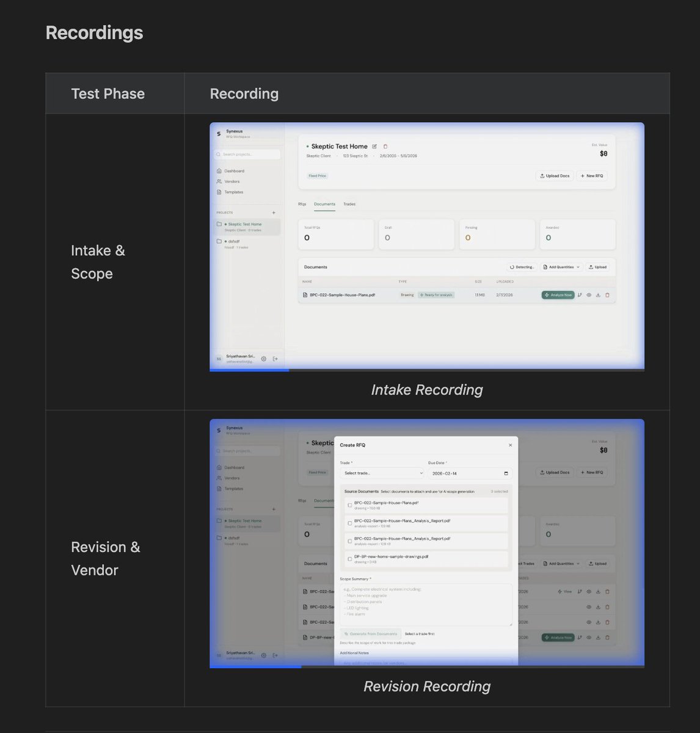Screen dimensions: 700x733
Task: Click the logout icon in Revision recording sidebar footer
Action: point(275,655)
